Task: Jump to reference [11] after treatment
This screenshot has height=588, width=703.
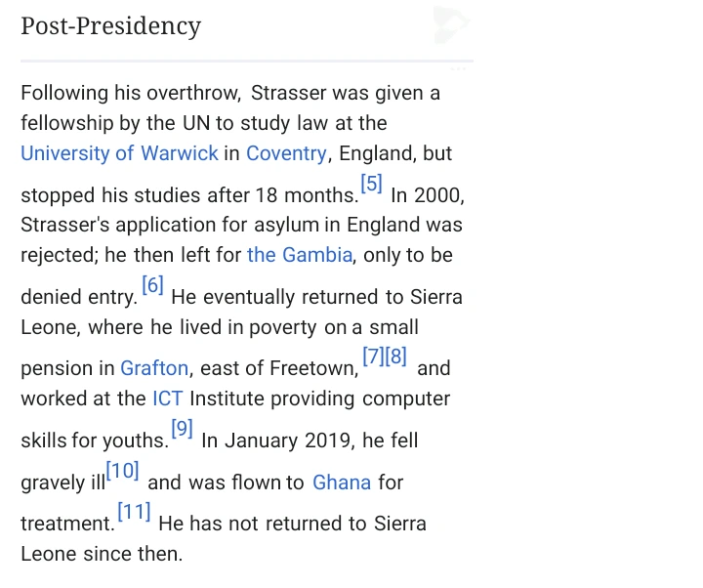Action: coord(134,512)
